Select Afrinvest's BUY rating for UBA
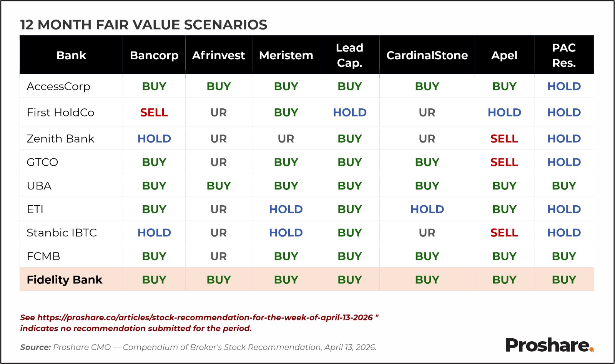Screen dimensions: 615x364 pos(218,186)
